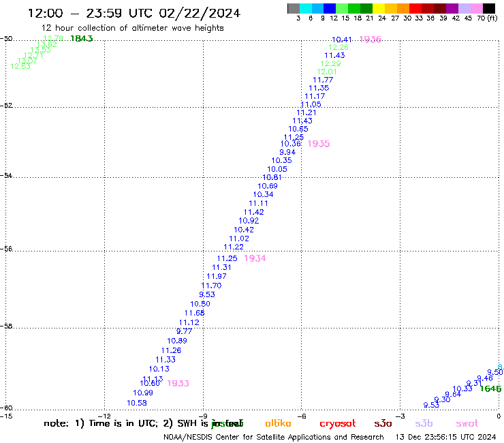
Task: Click the wave height value '10.34'
Action: 263,195
